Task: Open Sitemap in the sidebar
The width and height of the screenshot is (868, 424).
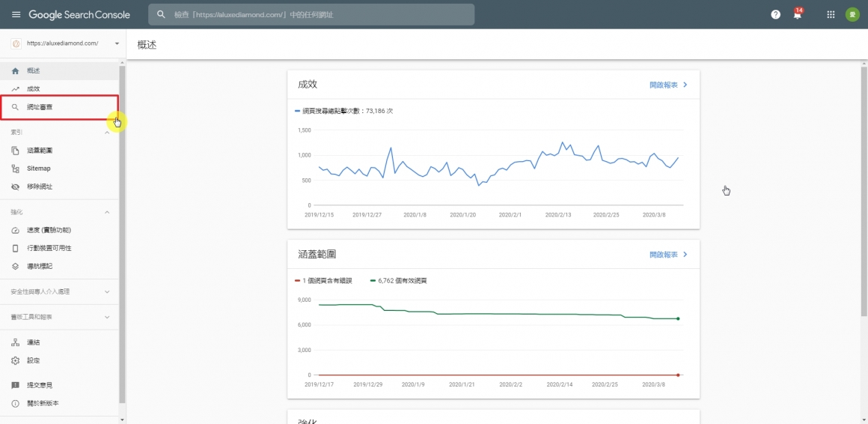Action: click(59, 169)
